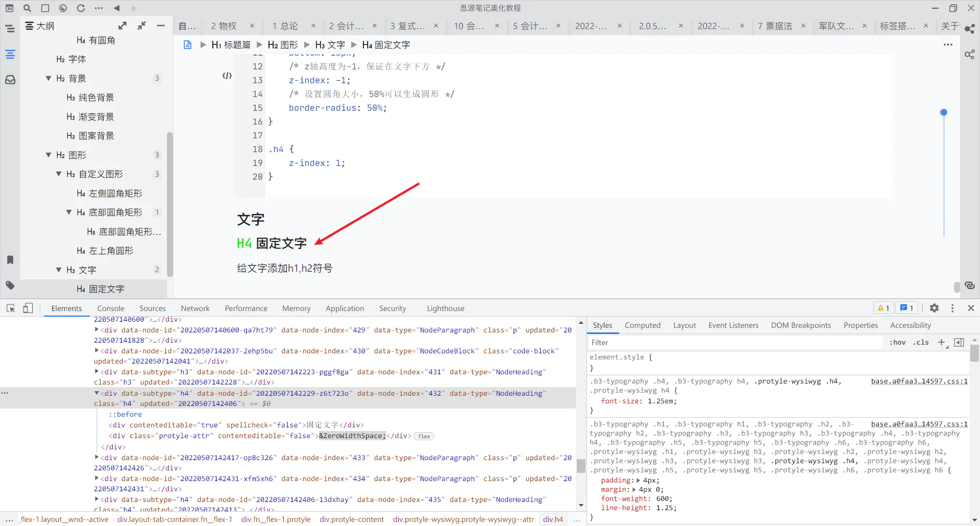
Task: Activate the inspect element picker icon
Action: 11,308
